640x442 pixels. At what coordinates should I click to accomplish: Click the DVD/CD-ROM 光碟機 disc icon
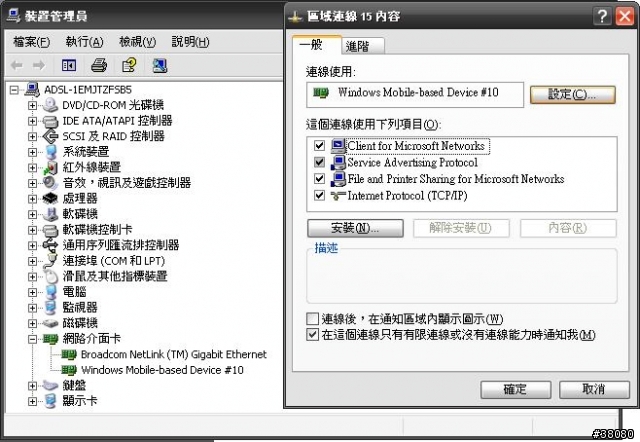[50, 105]
